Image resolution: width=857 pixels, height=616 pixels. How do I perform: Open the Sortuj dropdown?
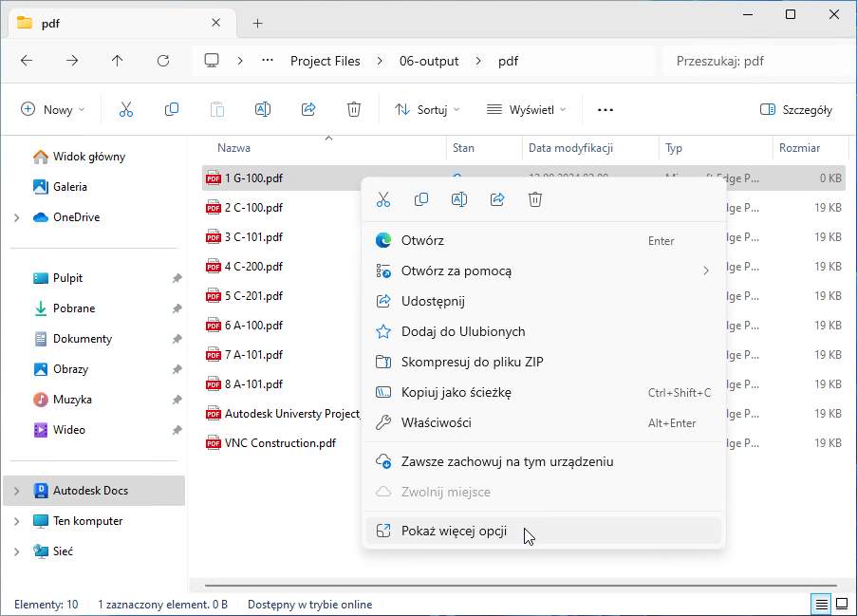point(427,110)
